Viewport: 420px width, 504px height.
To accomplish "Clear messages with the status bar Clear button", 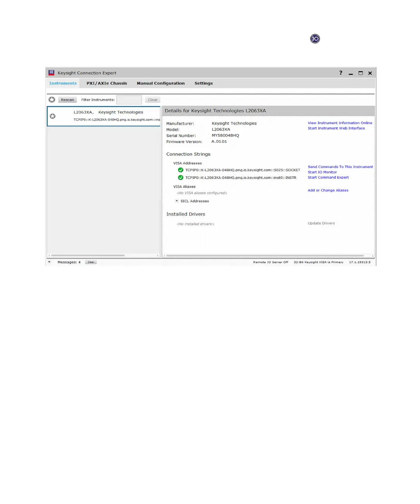I will 91,262.
